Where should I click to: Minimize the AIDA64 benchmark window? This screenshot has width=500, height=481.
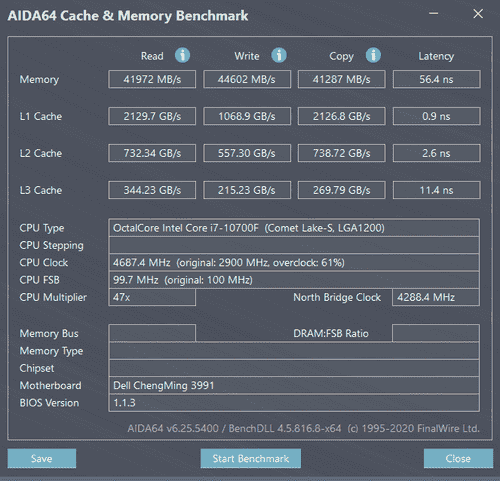(433, 14)
